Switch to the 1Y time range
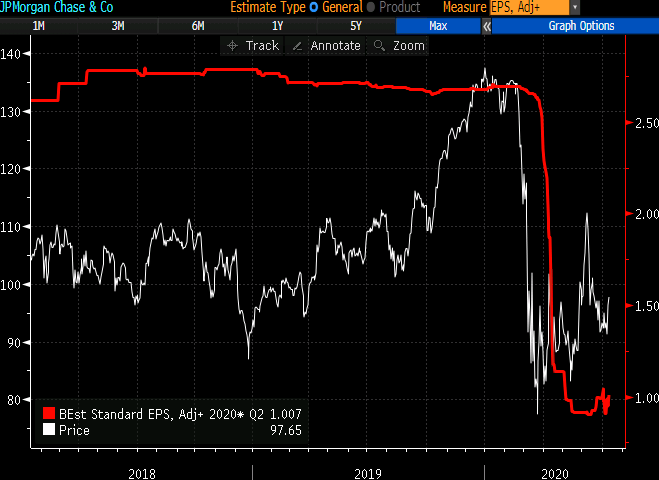 (277, 26)
